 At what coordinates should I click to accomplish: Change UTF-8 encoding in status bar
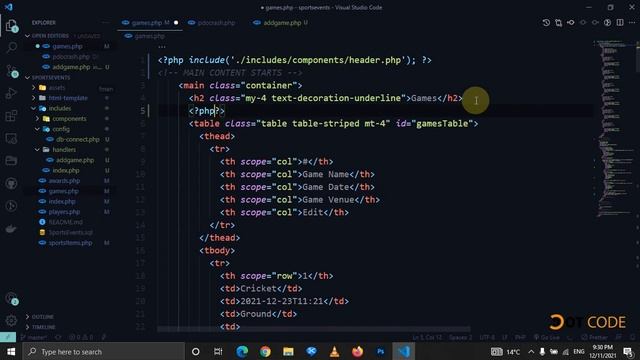[x=487, y=337]
